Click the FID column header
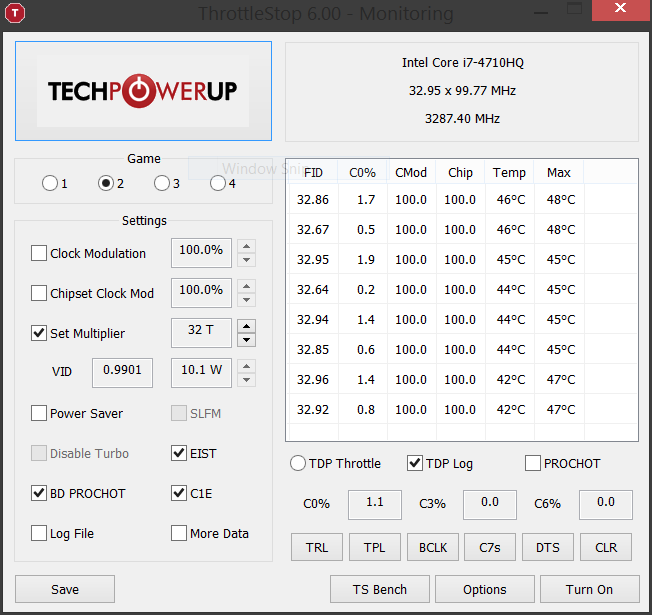652x615 pixels. coord(313,172)
